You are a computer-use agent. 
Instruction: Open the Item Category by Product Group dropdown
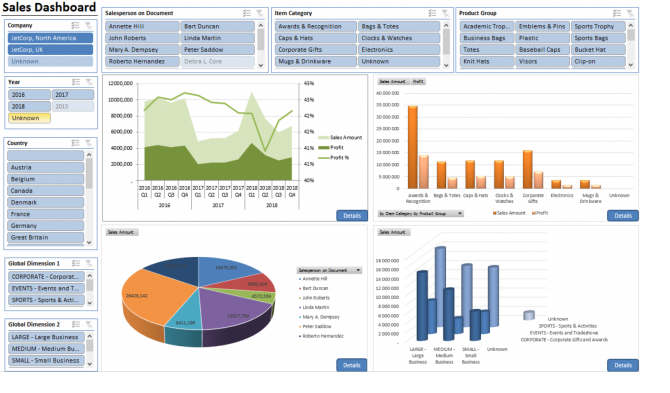pyautogui.click(x=420, y=213)
